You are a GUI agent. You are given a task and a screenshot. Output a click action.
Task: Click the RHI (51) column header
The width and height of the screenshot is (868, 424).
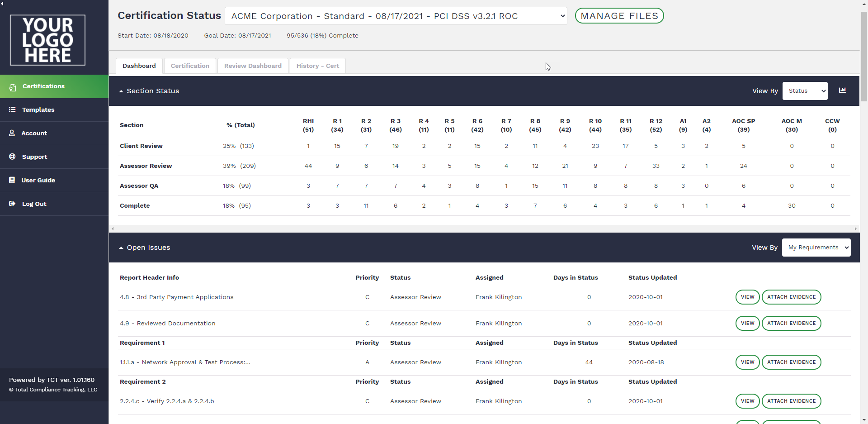point(308,125)
